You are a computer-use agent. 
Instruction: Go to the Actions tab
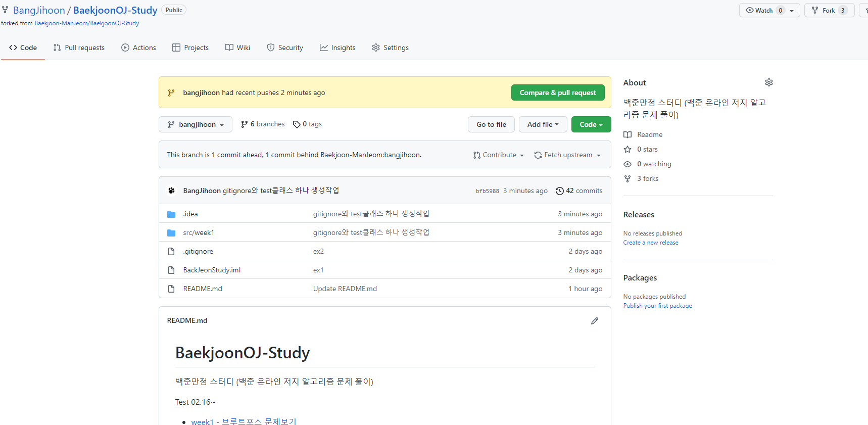[138, 48]
